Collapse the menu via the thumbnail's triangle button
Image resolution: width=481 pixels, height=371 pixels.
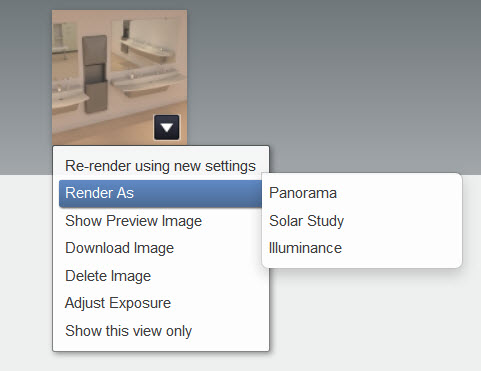(x=167, y=127)
